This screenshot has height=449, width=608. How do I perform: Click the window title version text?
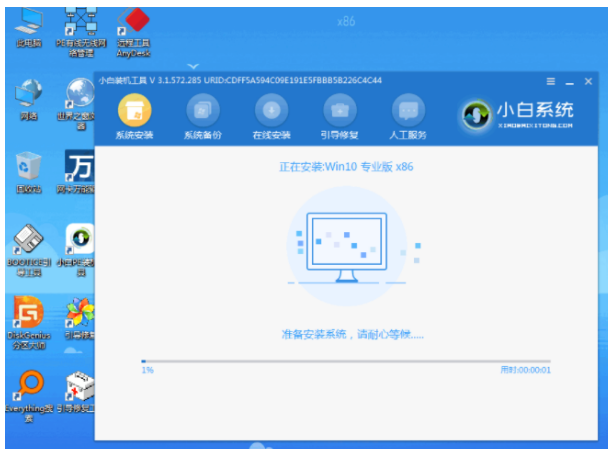240,81
